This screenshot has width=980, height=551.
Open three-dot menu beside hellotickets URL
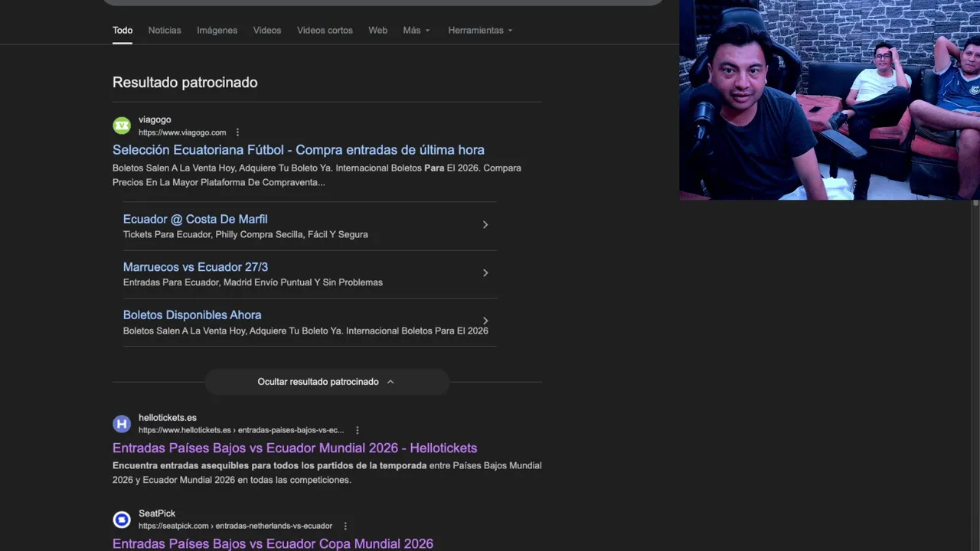[x=357, y=430]
